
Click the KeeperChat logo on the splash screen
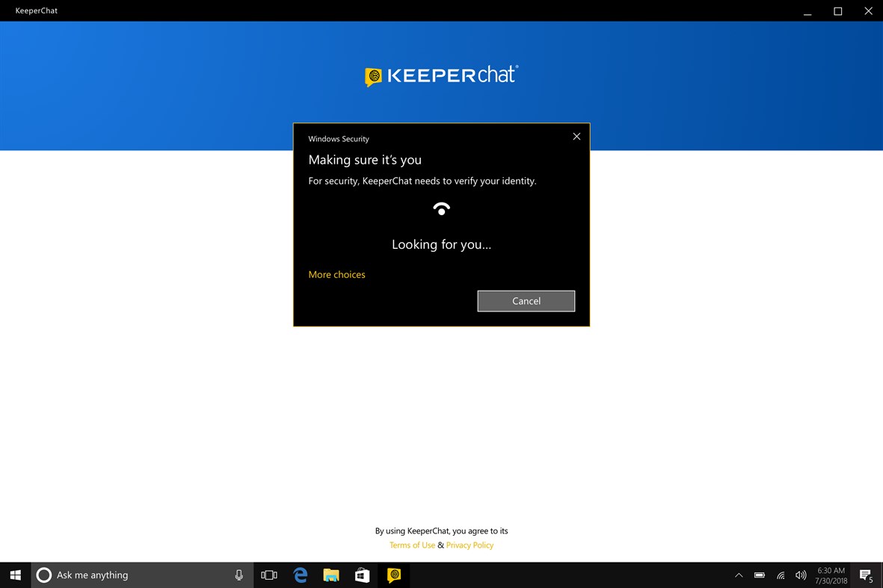coord(441,75)
